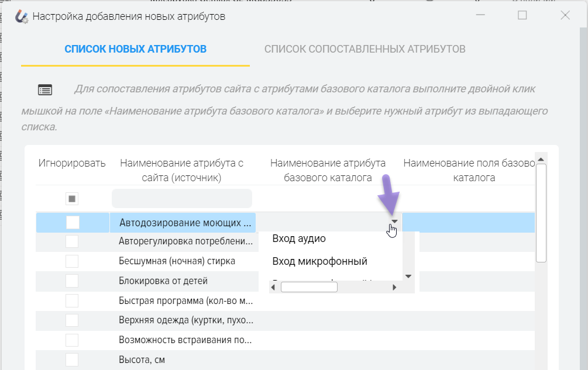588x370 pixels.
Task: Tick ignore checkbox for Высота, см row
Action: tap(72, 359)
